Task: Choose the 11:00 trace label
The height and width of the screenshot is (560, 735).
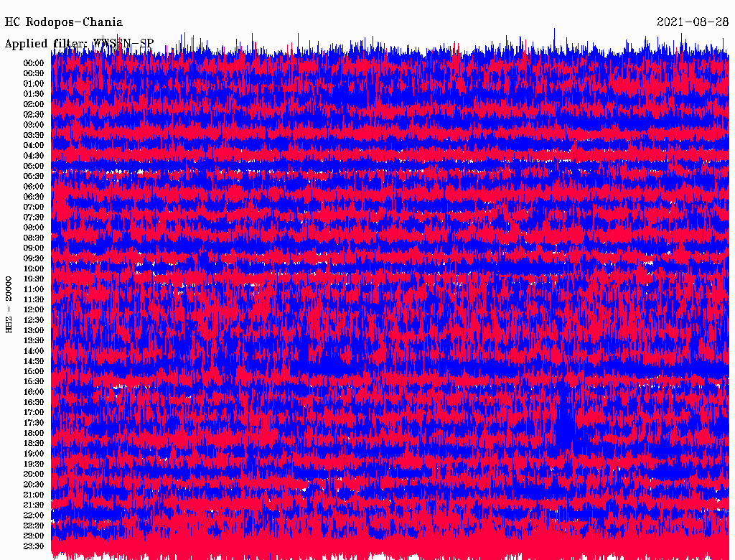Action: coord(34,289)
